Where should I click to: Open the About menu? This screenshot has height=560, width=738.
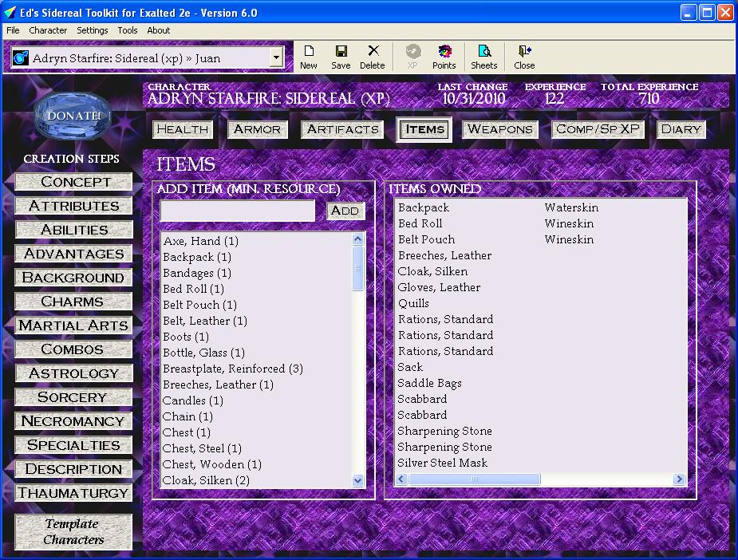pyautogui.click(x=159, y=30)
